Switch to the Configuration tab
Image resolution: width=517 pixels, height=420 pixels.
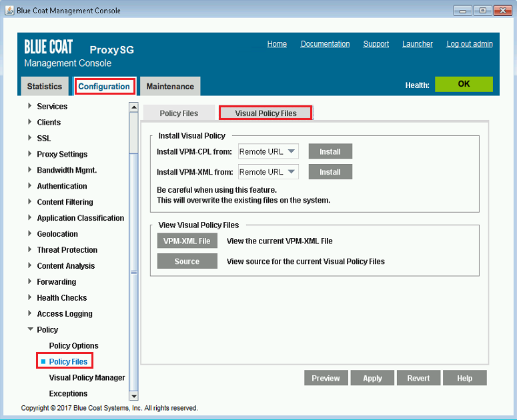[x=105, y=86]
